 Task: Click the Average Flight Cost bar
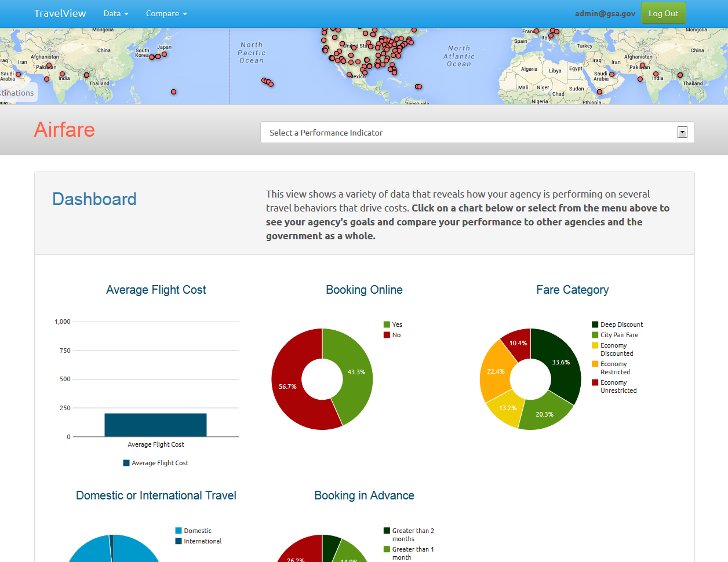click(x=155, y=425)
